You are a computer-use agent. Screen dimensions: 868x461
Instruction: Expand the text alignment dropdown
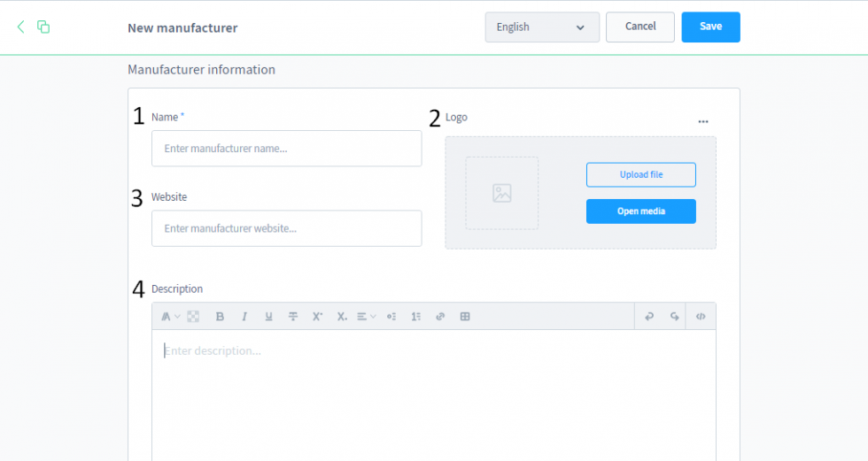click(x=366, y=317)
